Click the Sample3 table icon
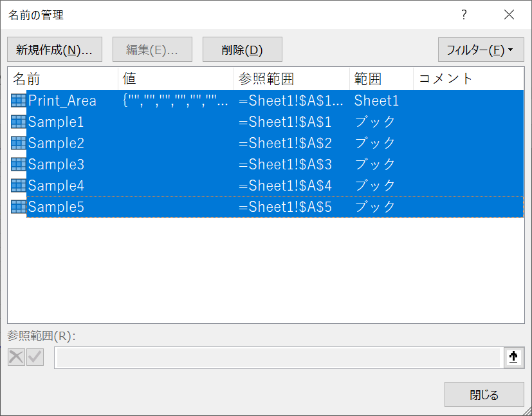 click(x=18, y=164)
